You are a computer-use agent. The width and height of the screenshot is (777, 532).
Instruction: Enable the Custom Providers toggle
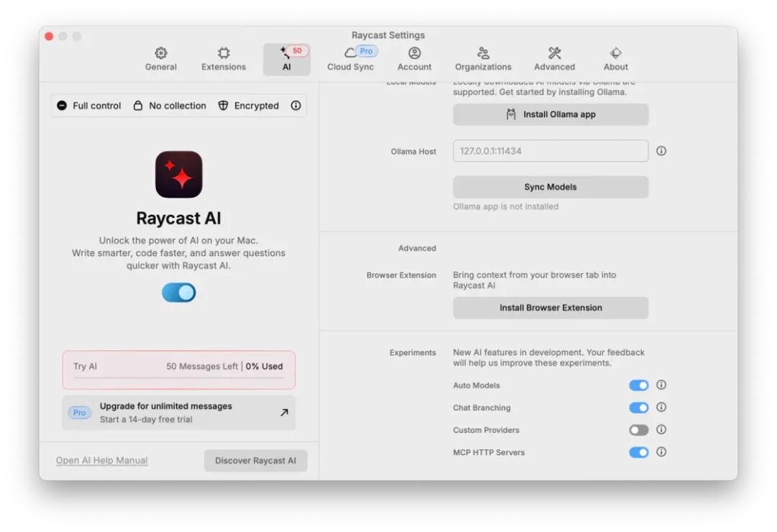coord(639,430)
